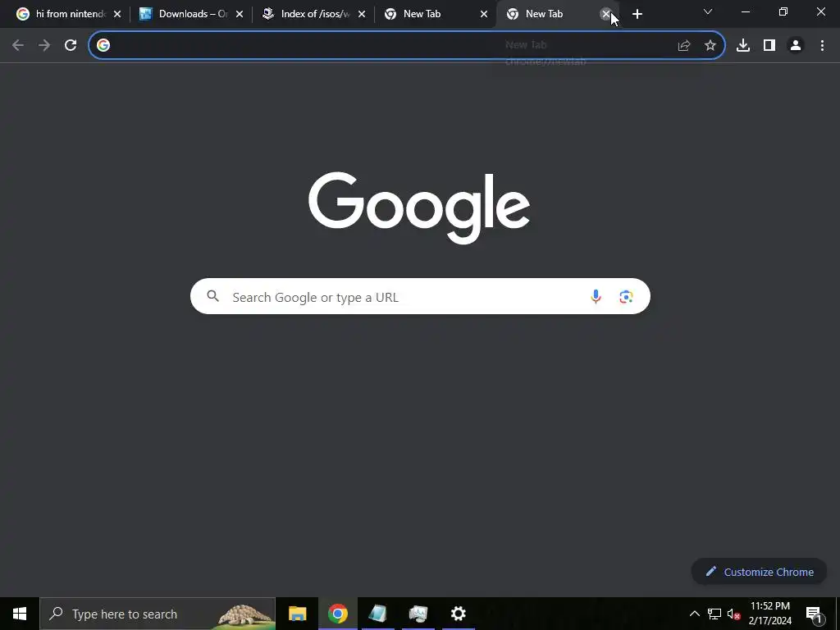The width and height of the screenshot is (840, 630).
Task: Close the 'Index of /isos' tab
Action: (362, 14)
